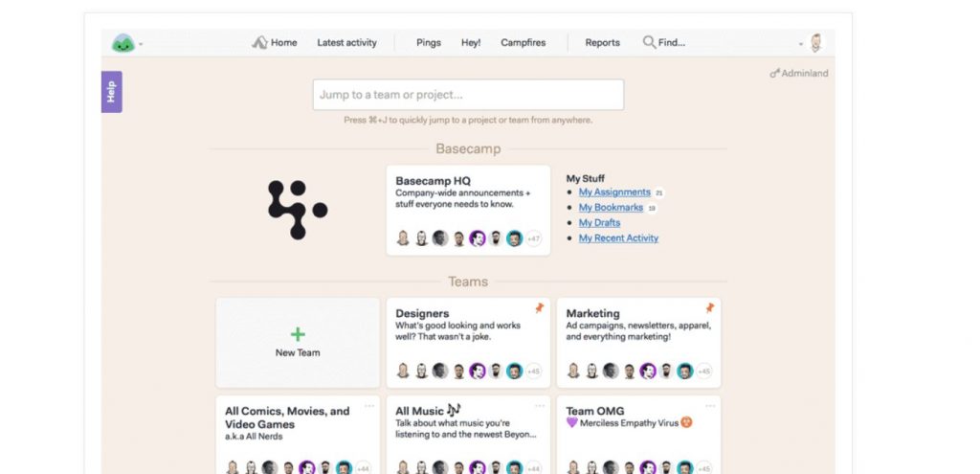Open the Marketing team card

638,343
